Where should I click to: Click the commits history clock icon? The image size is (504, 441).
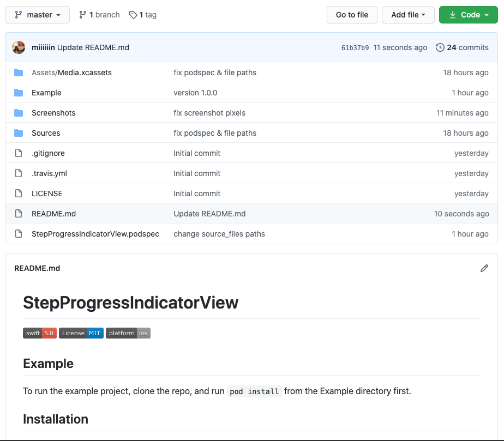coord(440,47)
